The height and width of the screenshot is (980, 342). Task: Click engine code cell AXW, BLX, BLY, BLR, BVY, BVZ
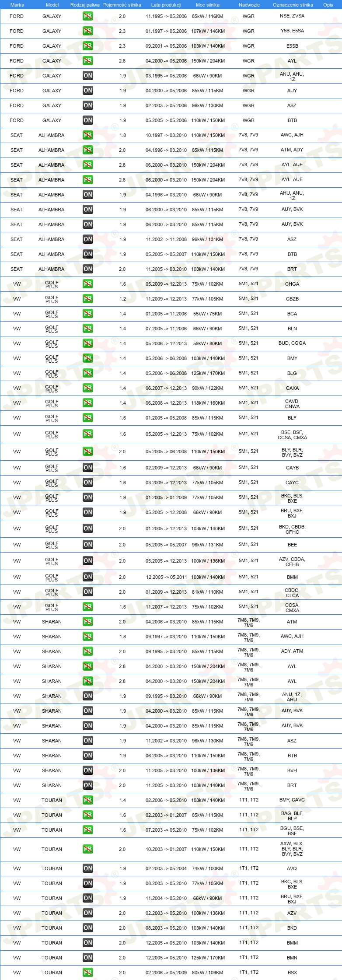292,849
